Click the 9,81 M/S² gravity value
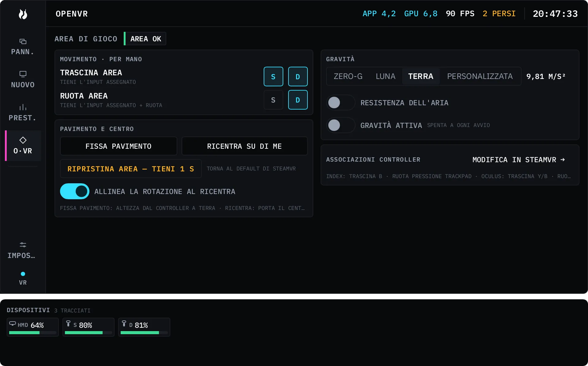588x366 pixels. pyautogui.click(x=546, y=77)
